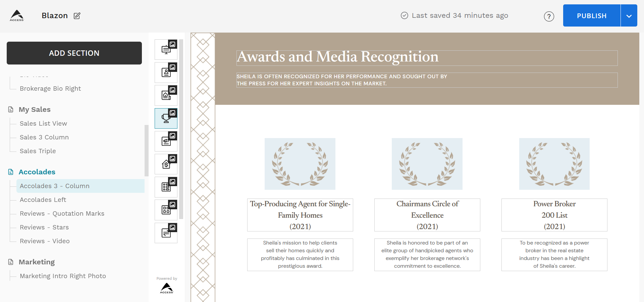Viewport: 644px width, 302px height.
Task: Choose Sales 3 Column layout
Action: 44,137
